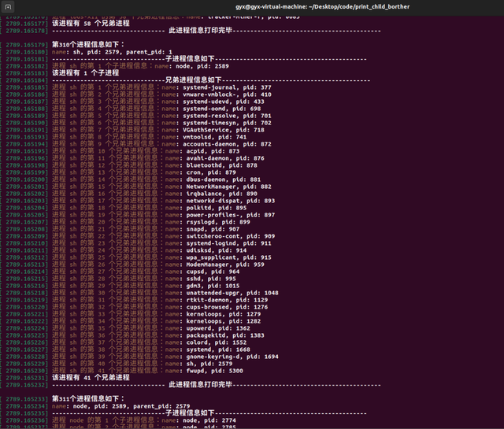Click 'kerneloops, pid: 1279' entry
The width and height of the screenshot is (504, 429).
(224, 314)
